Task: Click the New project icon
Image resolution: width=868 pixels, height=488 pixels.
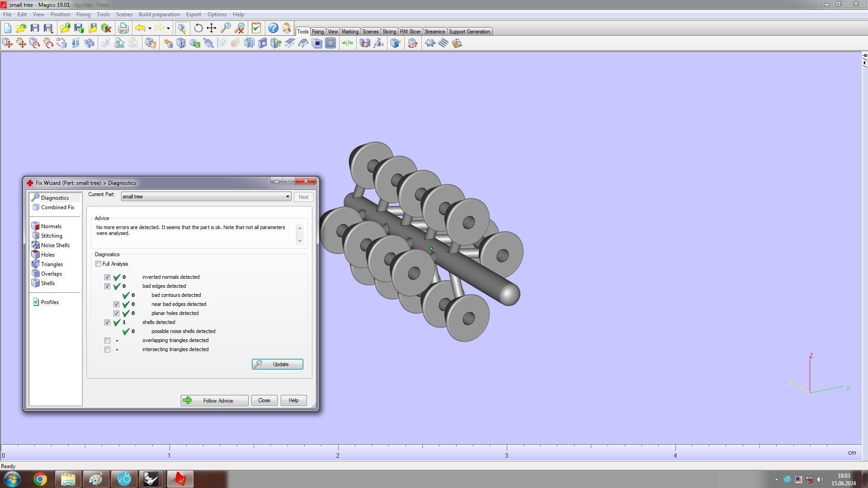Action: tap(8, 28)
